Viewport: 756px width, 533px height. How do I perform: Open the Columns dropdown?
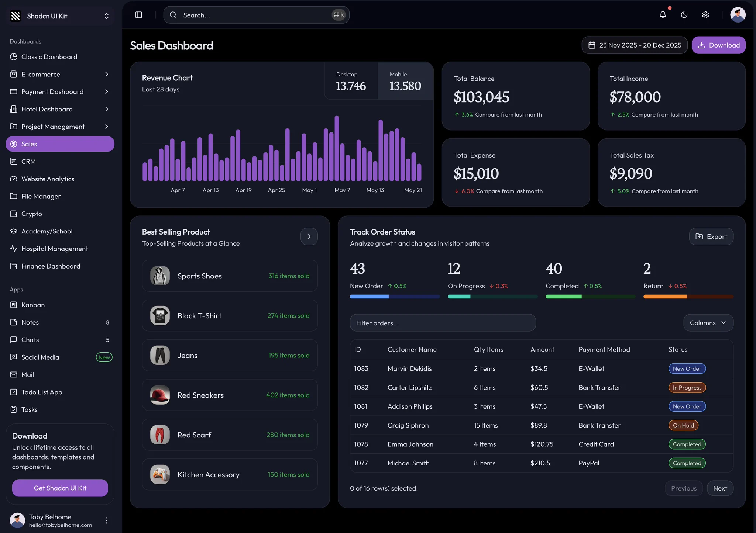coord(708,323)
